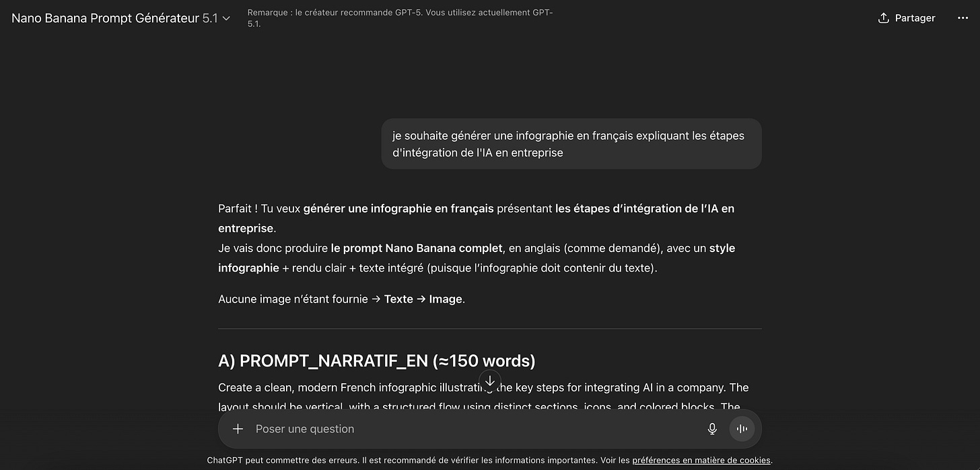Open the Nano Banana Prompt Générateur model dropdown
980x470 pixels.
click(121, 18)
